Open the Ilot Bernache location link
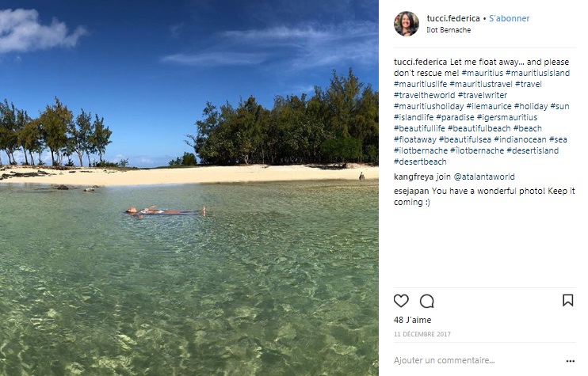Image resolution: width=588 pixels, height=376 pixels. [449, 30]
